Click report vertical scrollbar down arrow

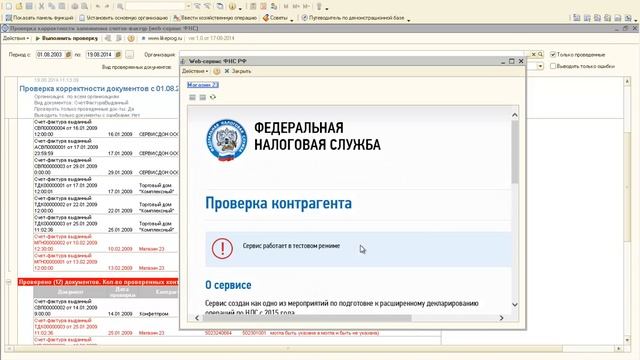[x=627, y=340]
